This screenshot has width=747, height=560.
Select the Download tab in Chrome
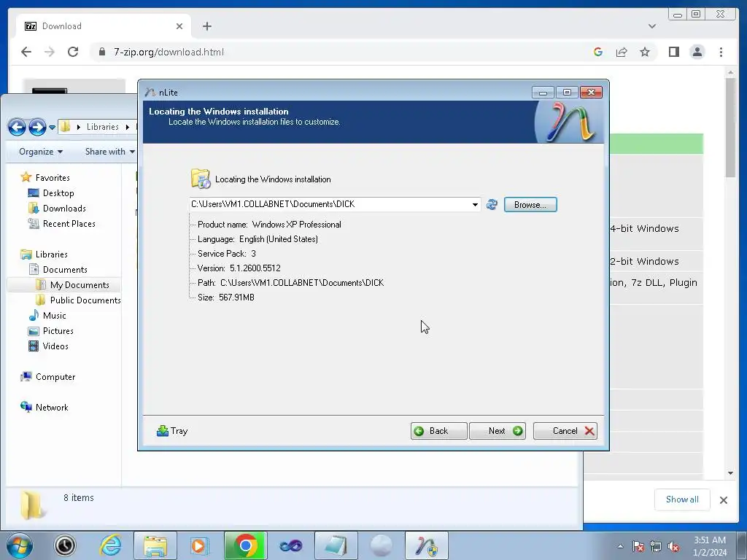point(104,26)
